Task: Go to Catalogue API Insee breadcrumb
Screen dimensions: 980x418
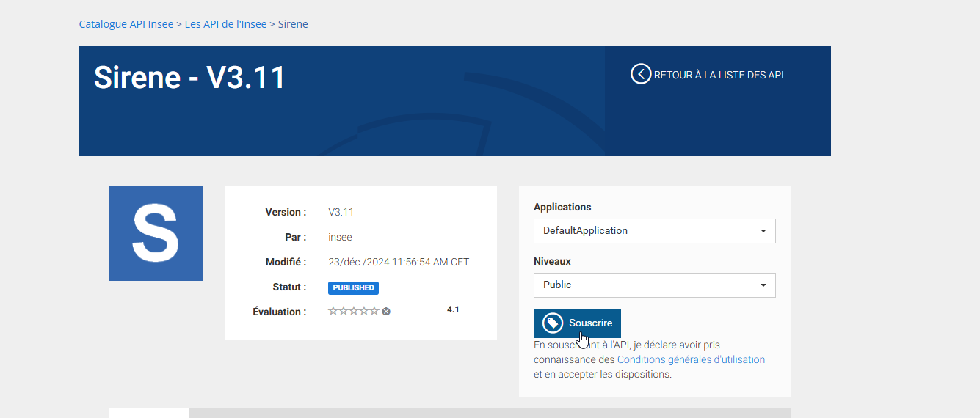Action: [126, 24]
